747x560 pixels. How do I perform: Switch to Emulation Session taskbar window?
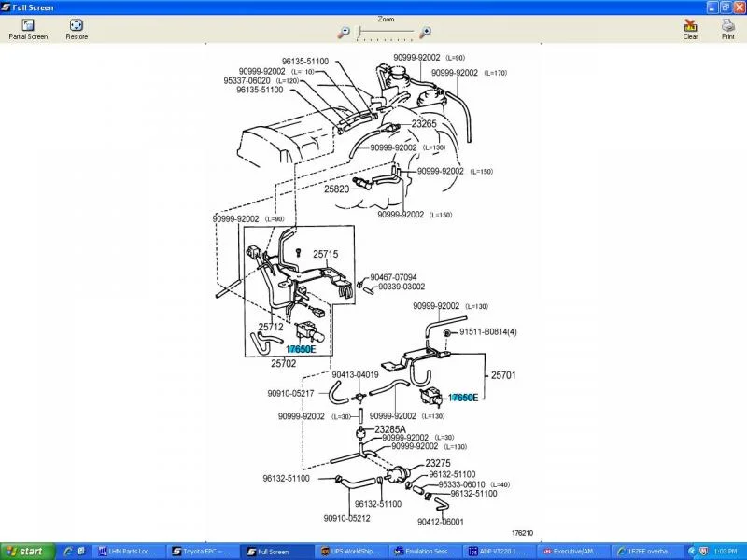425,552
